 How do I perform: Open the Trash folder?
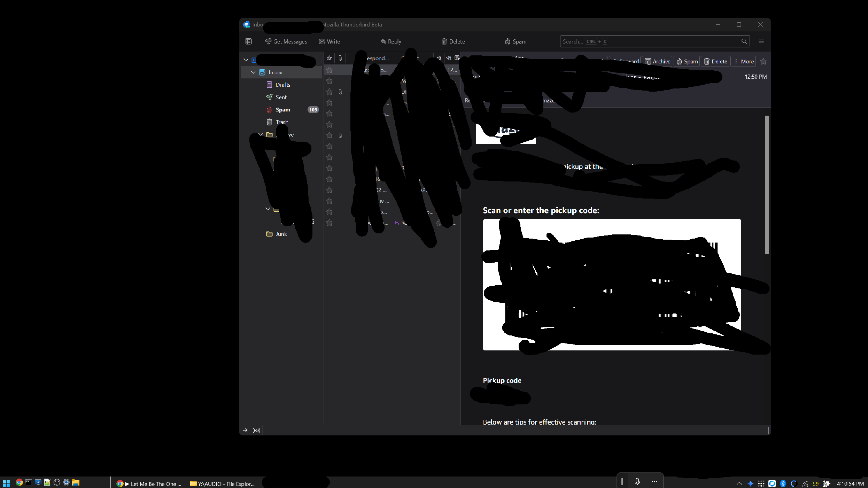pyautogui.click(x=282, y=122)
